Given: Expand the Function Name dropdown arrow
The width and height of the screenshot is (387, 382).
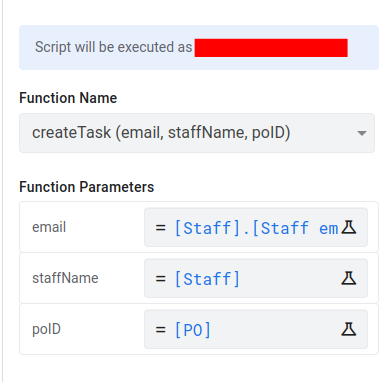Looking at the screenshot, I should 362,133.
